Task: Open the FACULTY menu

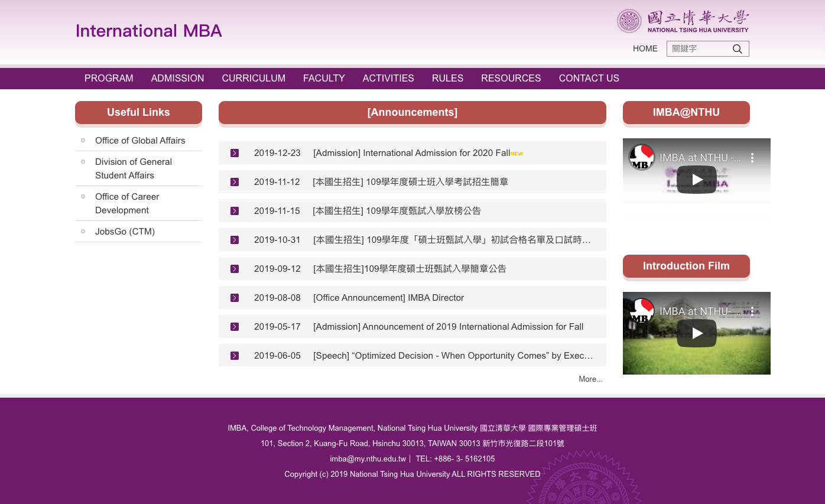Action: (x=324, y=78)
